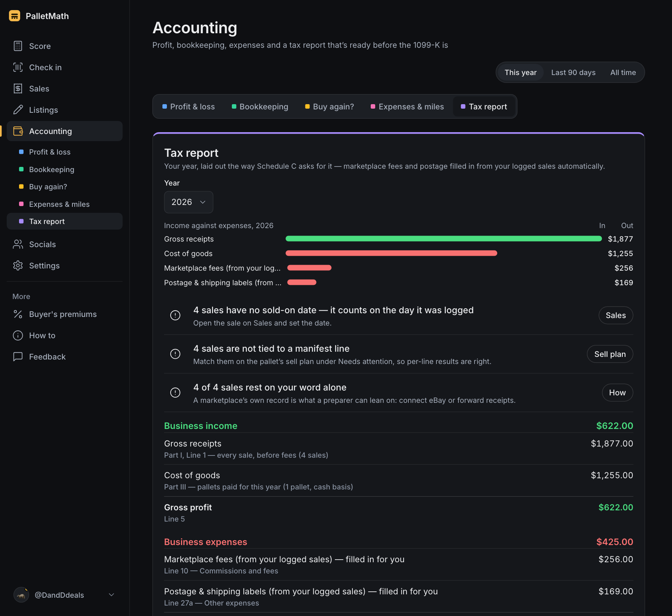Image resolution: width=672 pixels, height=616 pixels.
Task: Switch range to All time
Action: click(623, 72)
